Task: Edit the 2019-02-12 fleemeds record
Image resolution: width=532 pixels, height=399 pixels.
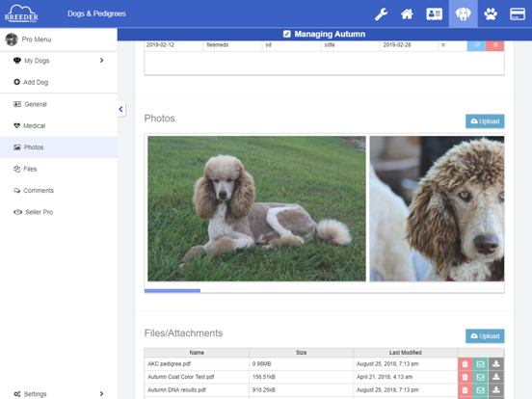Action: [x=476, y=45]
